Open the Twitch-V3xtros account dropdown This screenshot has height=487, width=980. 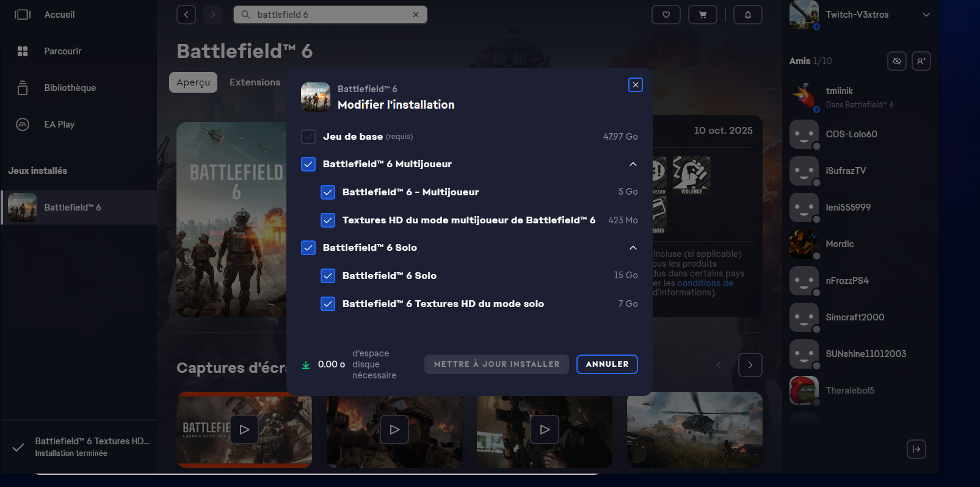[926, 15]
